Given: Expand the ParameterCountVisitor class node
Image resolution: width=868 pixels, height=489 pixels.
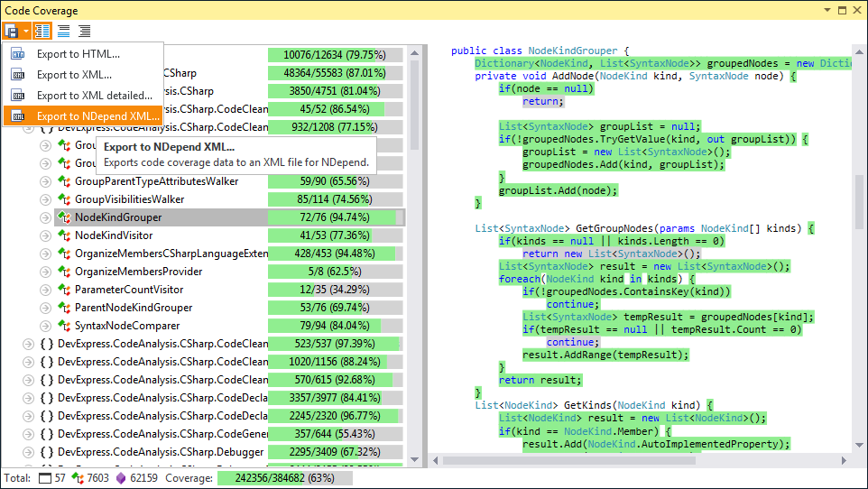Looking at the screenshot, I should 45,290.
